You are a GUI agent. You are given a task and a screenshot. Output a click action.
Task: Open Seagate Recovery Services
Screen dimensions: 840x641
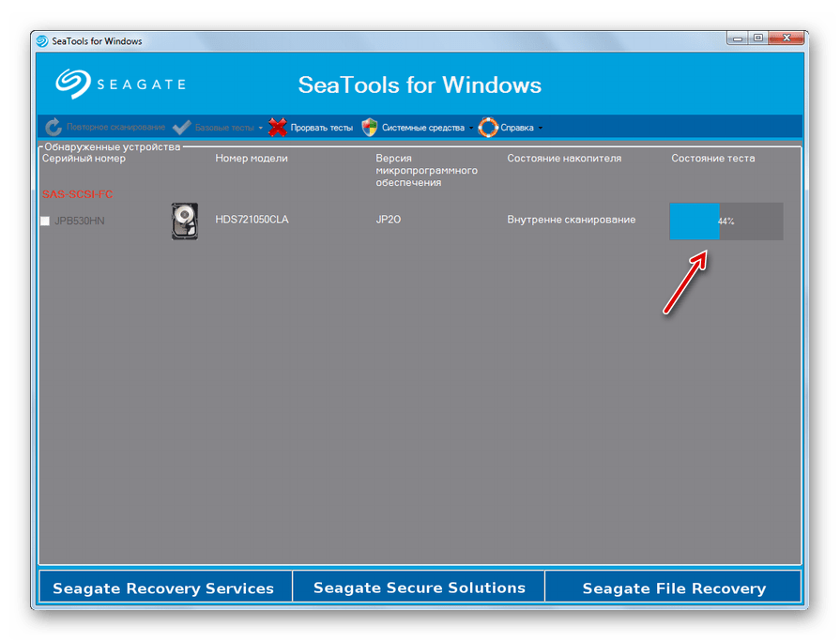pos(163,588)
